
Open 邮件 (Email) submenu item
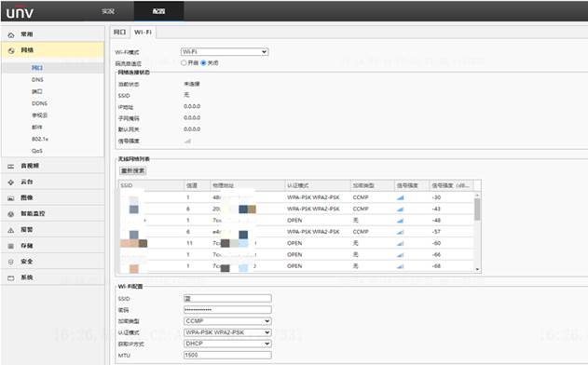(x=37, y=127)
